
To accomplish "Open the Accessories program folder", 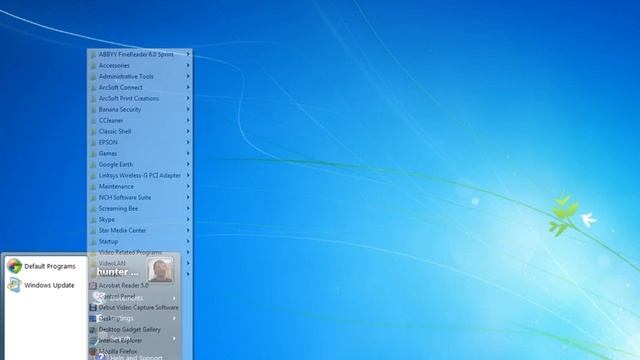I will tap(140, 65).
